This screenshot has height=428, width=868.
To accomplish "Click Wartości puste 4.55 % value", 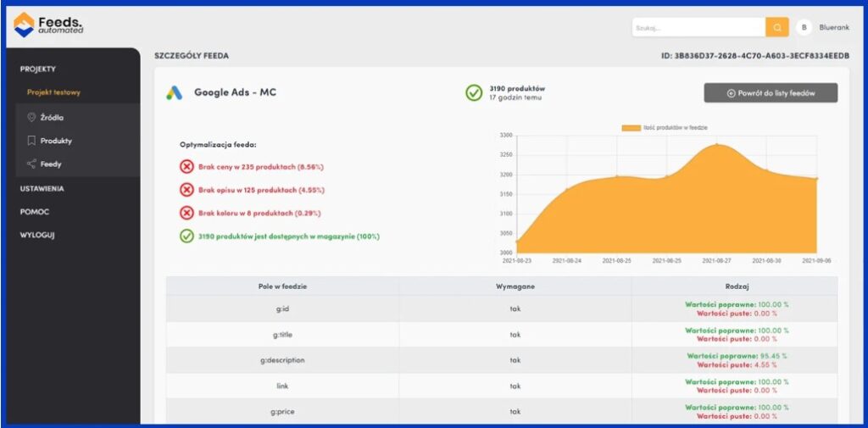I will pos(737,365).
